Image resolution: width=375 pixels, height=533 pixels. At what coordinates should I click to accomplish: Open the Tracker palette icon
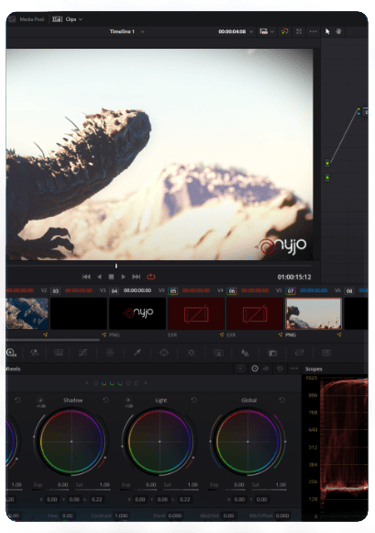pyautogui.click(x=191, y=353)
